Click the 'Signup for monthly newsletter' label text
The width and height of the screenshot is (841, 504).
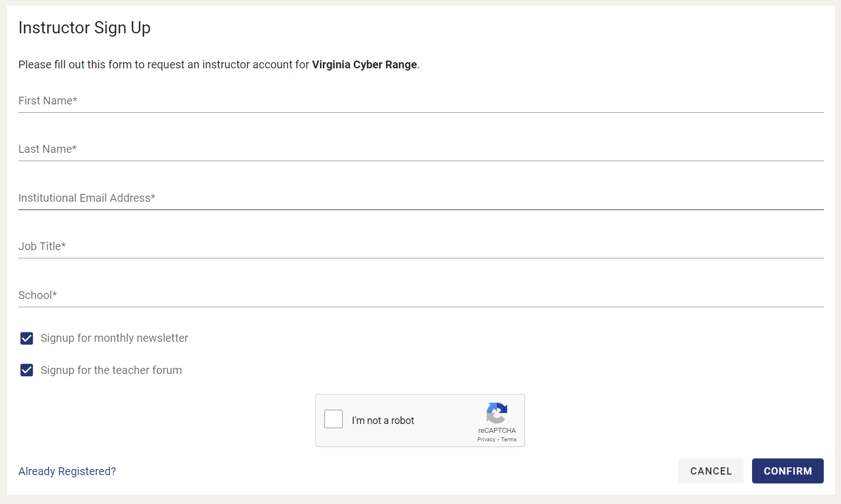tap(115, 338)
